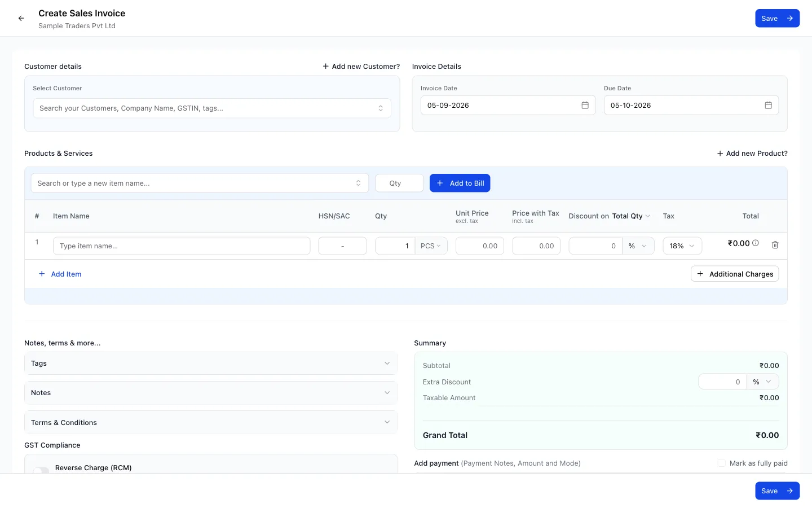Click the item row discount value field

(x=595, y=246)
